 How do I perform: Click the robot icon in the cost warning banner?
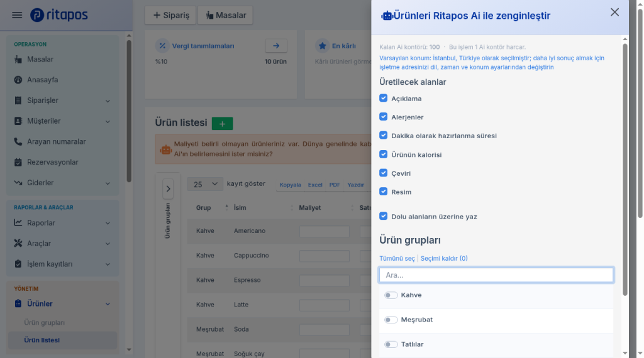(x=166, y=149)
